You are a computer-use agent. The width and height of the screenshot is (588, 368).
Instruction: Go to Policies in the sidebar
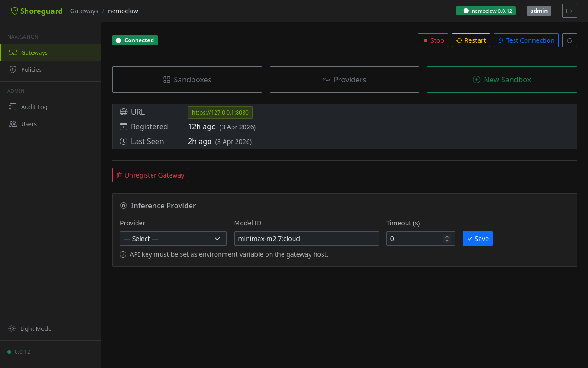pyautogui.click(x=31, y=69)
